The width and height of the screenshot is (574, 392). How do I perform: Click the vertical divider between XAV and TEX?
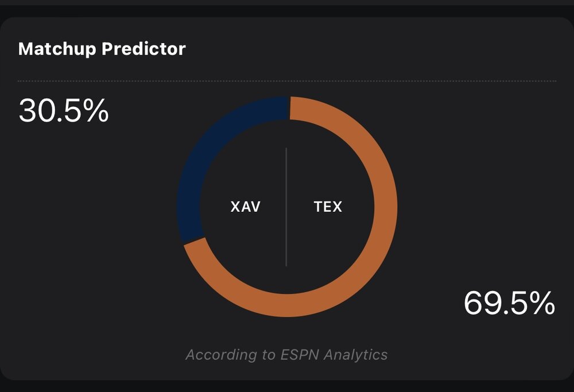286,207
